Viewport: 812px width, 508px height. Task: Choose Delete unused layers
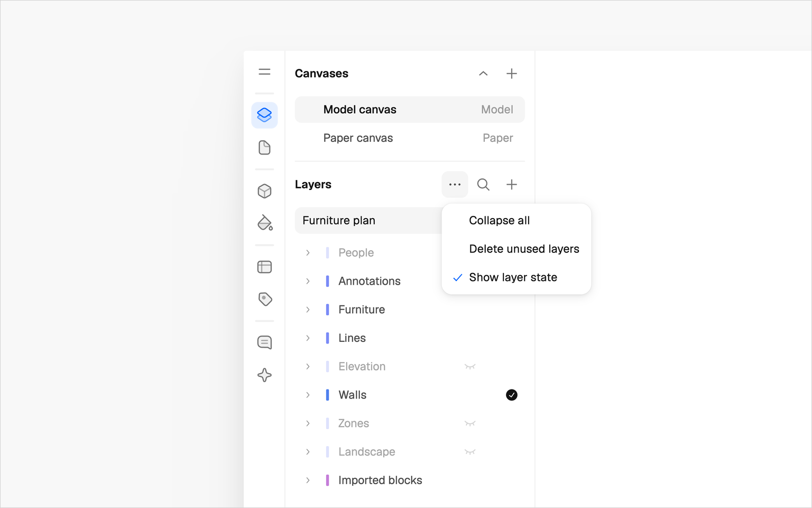[x=516, y=249]
